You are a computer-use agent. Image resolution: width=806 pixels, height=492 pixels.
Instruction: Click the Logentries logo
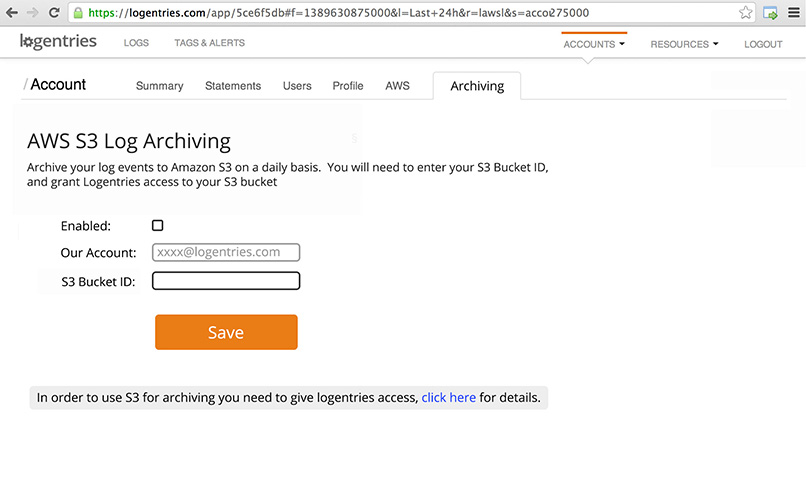pos(58,42)
